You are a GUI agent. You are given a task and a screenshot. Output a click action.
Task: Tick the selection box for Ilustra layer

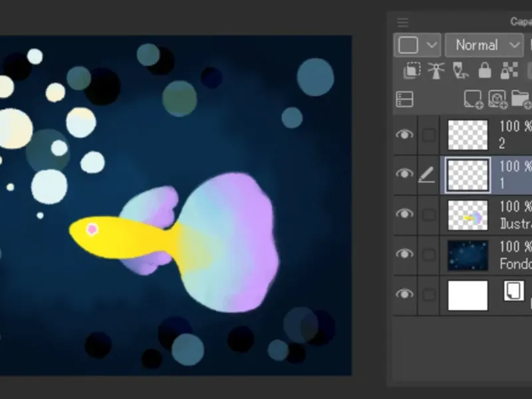pos(428,215)
